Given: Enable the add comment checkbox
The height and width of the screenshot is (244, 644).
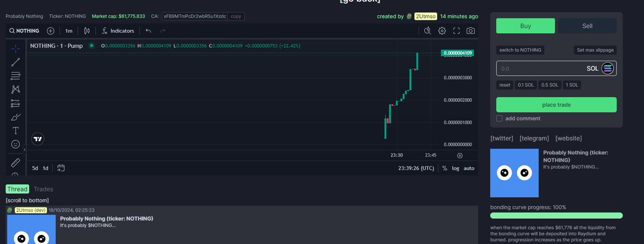Looking at the screenshot, I should [x=500, y=118].
